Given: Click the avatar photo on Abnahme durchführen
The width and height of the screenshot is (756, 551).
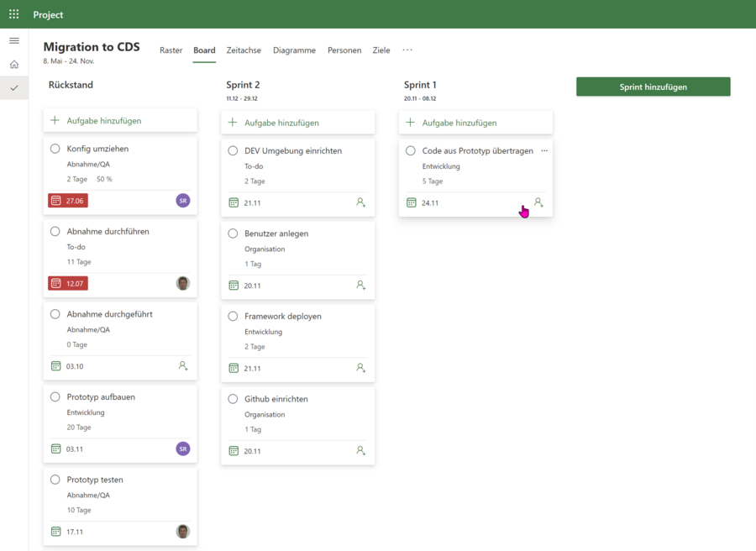Looking at the screenshot, I should coord(182,283).
